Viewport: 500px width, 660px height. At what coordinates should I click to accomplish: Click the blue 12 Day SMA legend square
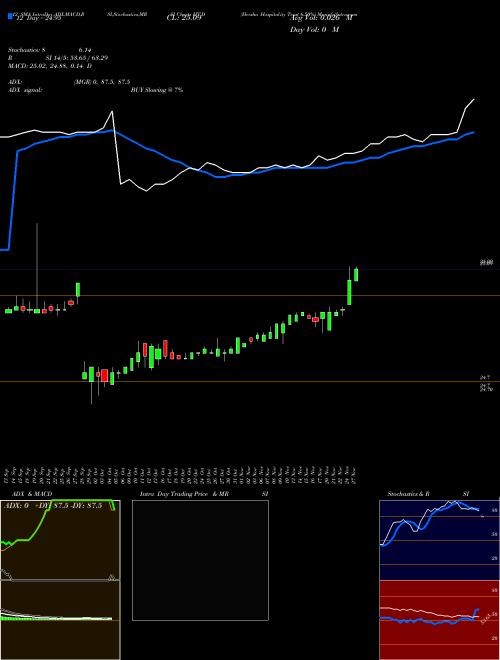(x=10, y=16)
